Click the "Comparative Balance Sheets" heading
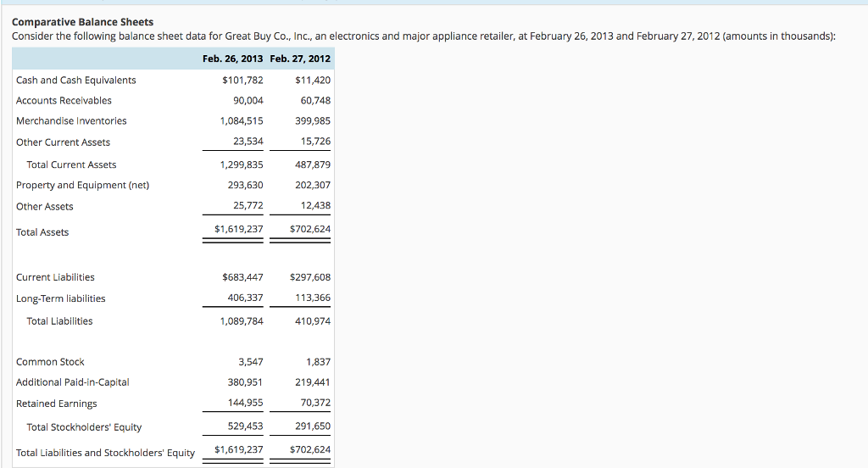The image size is (868, 468). click(x=82, y=21)
